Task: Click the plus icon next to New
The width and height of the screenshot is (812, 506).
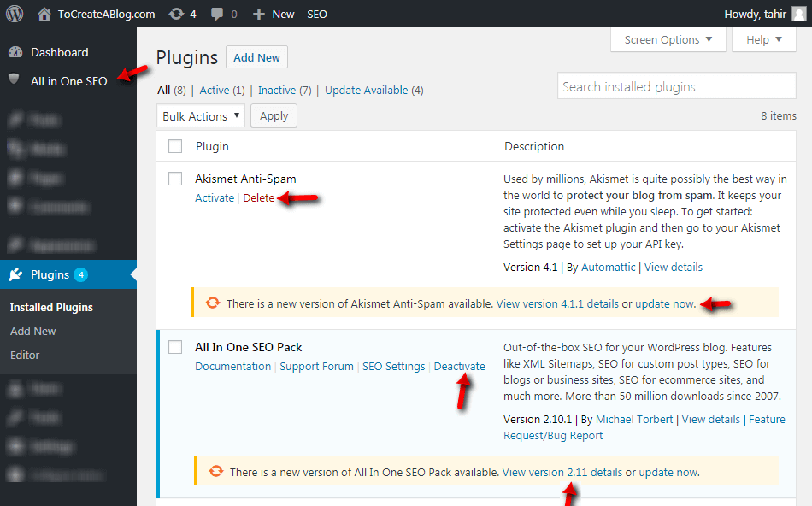Action: (x=258, y=15)
